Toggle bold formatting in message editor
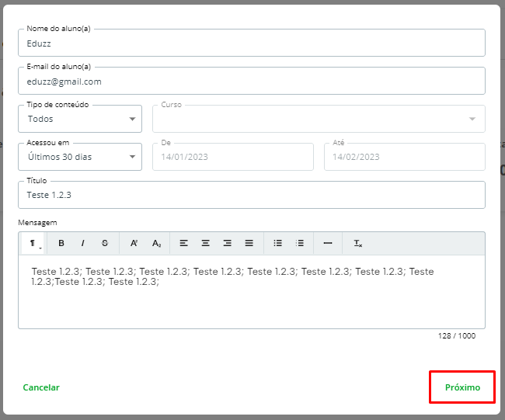The height and width of the screenshot is (420, 505). [x=61, y=244]
